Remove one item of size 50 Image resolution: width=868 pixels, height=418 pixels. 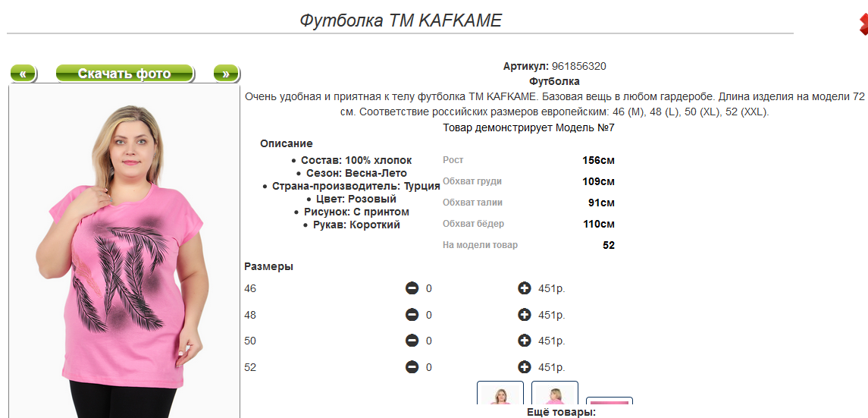[412, 341]
